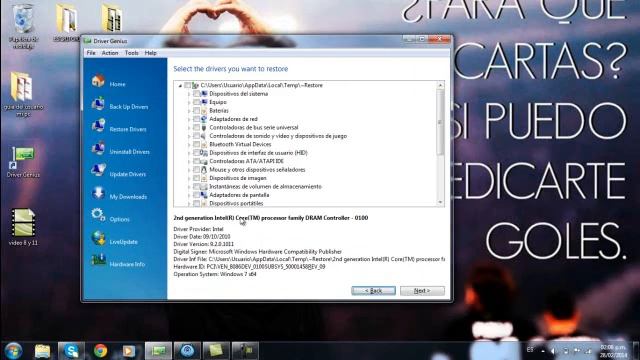640x360 pixels.
Task: Click the driver list vertical scrollbar thumb
Action: tap(440, 122)
